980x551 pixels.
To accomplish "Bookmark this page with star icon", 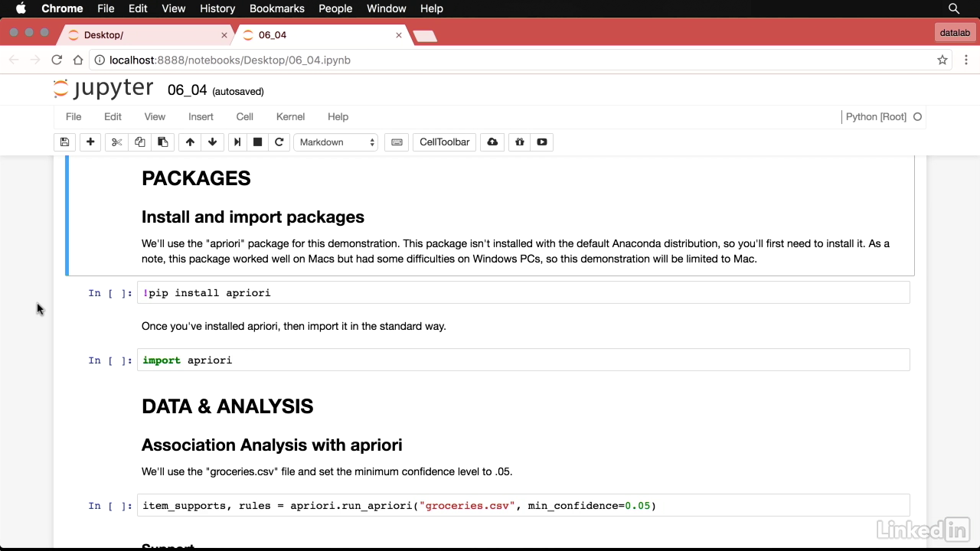I will pyautogui.click(x=942, y=60).
